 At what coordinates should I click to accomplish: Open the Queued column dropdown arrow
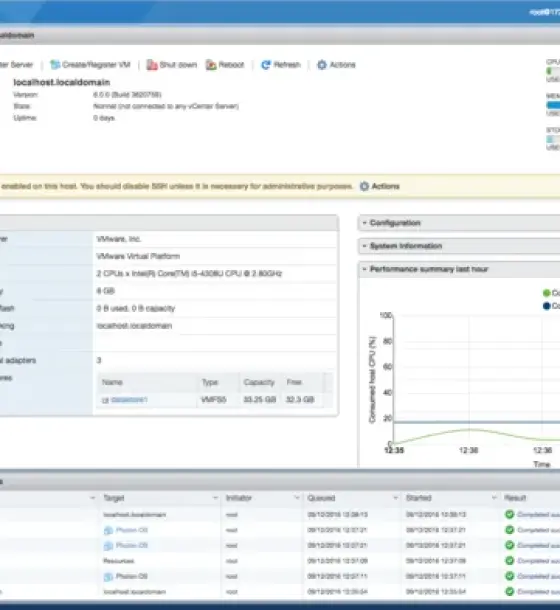tap(395, 498)
